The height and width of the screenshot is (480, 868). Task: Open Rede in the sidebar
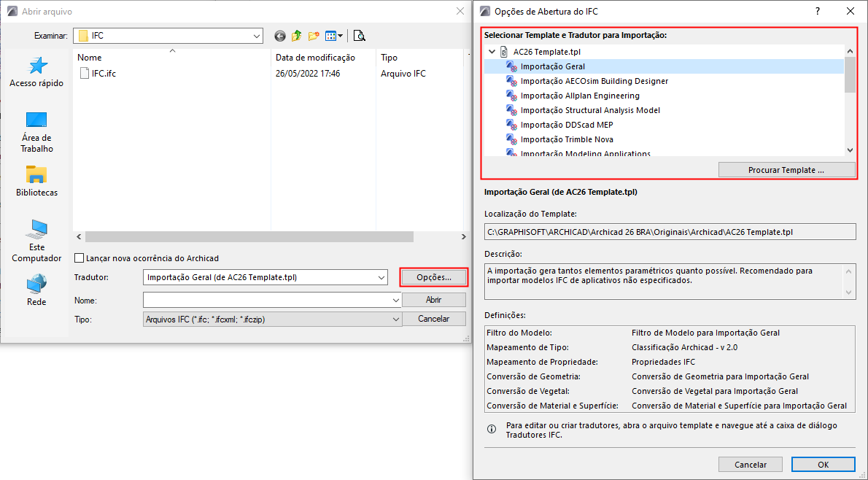[x=36, y=290]
